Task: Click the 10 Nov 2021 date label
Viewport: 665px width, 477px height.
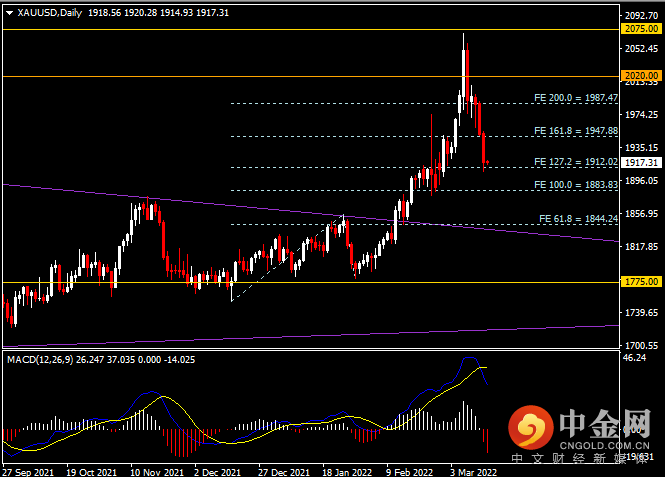Action: (156, 472)
